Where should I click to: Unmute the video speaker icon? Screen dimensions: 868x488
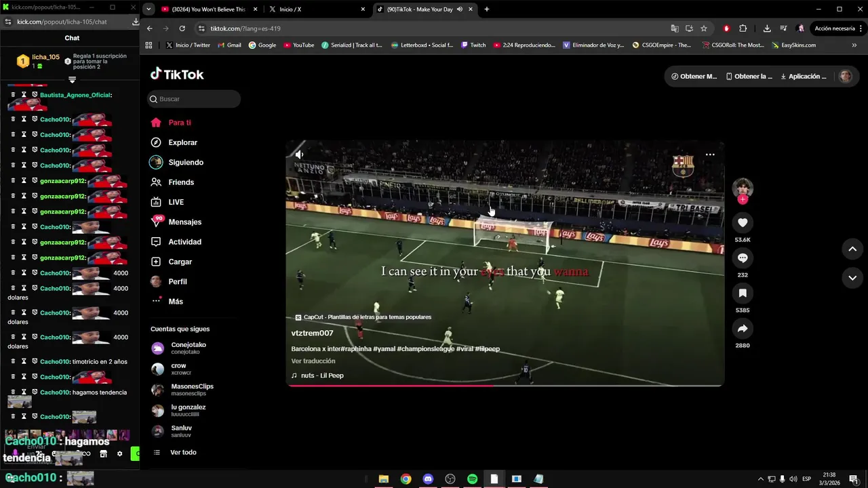click(x=299, y=155)
